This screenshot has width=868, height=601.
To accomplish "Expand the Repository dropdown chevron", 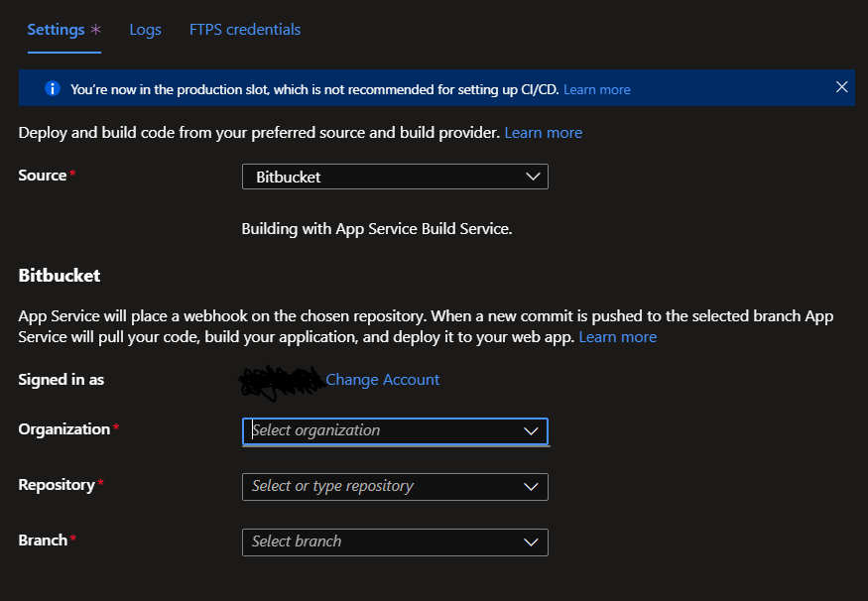I will click(x=531, y=486).
